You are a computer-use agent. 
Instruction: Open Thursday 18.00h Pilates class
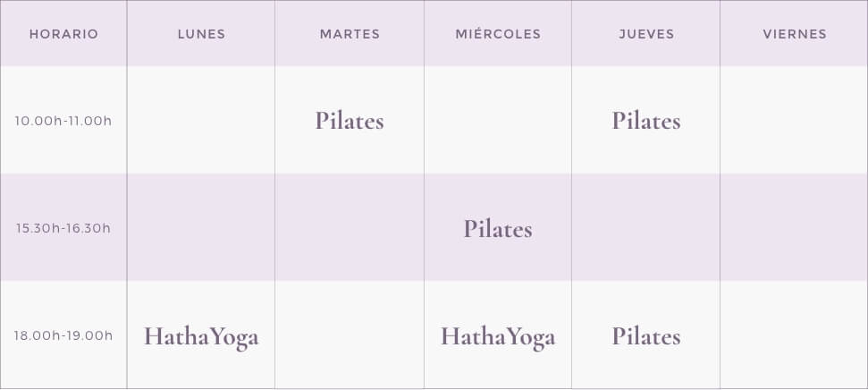[x=646, y=337]
